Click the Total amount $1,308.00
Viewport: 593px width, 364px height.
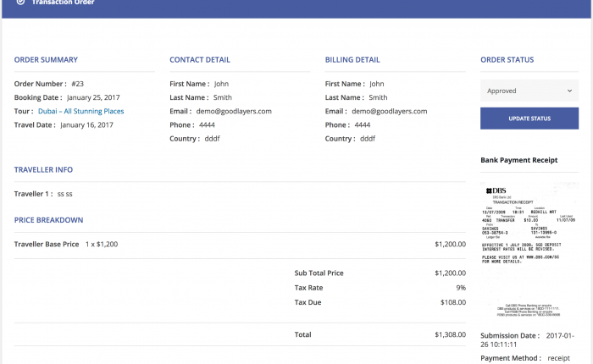click(450, 334)
